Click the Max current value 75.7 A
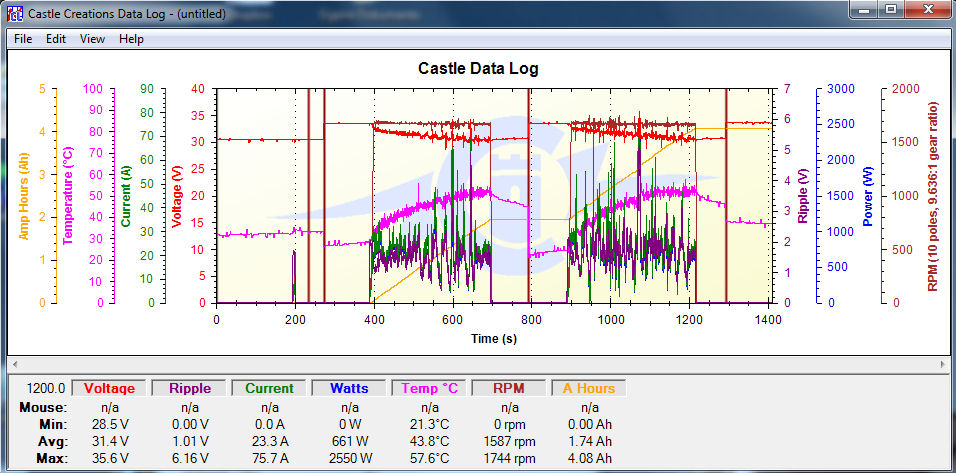 click(269, 458)
